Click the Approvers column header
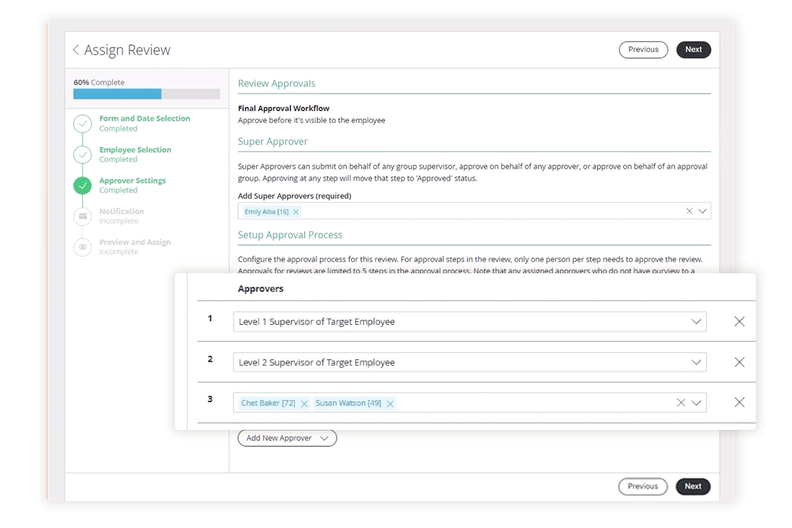Viewport: 792px width, 528px height. click(261, 289)
